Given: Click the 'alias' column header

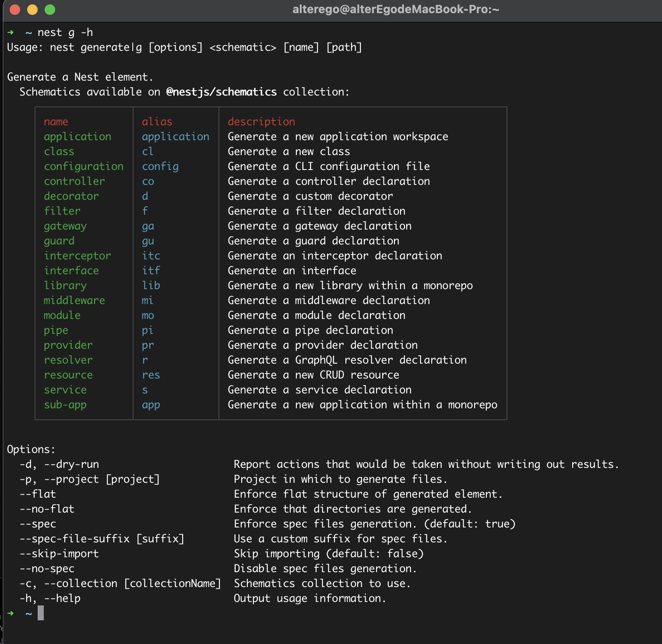Looking at the screenshot, I should click(157, 122).
